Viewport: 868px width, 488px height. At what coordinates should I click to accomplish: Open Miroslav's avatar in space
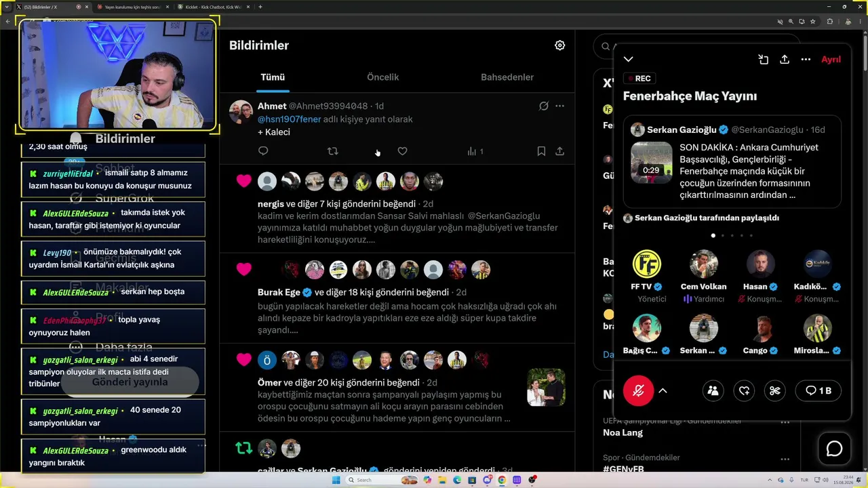(817, 329)
